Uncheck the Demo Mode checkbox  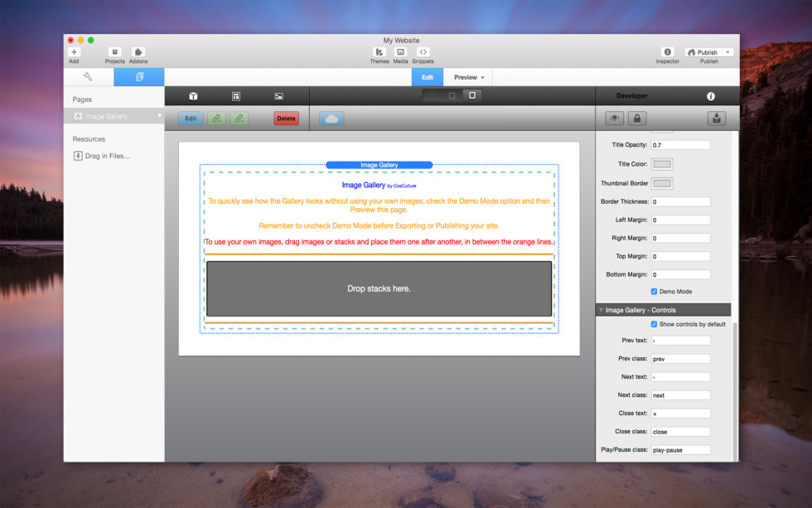[x=654, y=292]
